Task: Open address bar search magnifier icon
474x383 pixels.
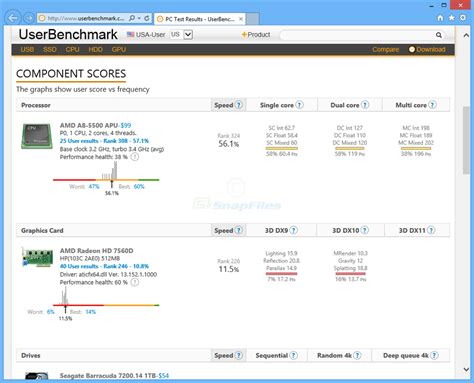Action: tap(132, 18)
